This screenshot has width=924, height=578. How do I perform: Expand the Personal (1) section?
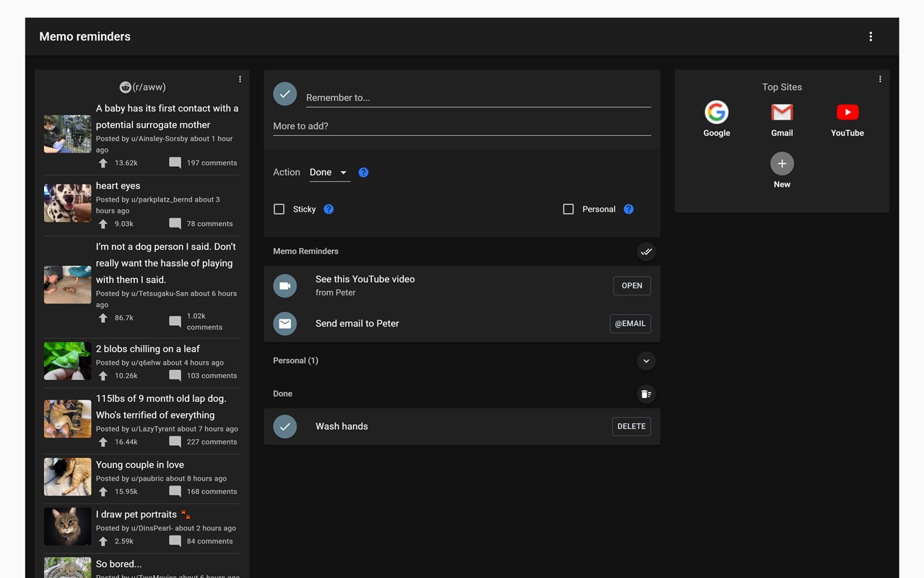[646, 361]
